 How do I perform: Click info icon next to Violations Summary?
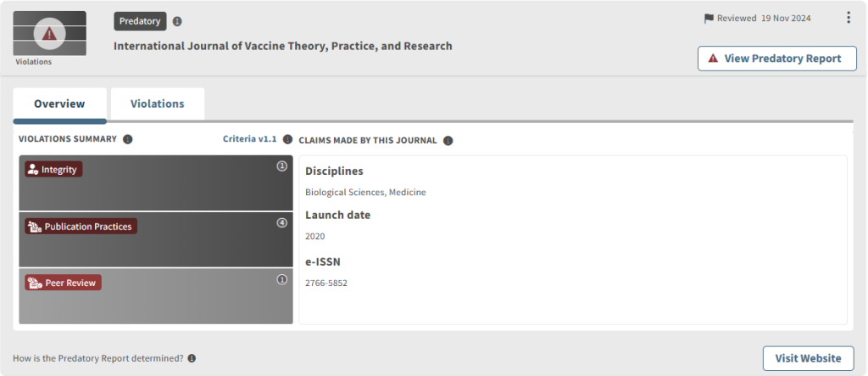point(128,139)
